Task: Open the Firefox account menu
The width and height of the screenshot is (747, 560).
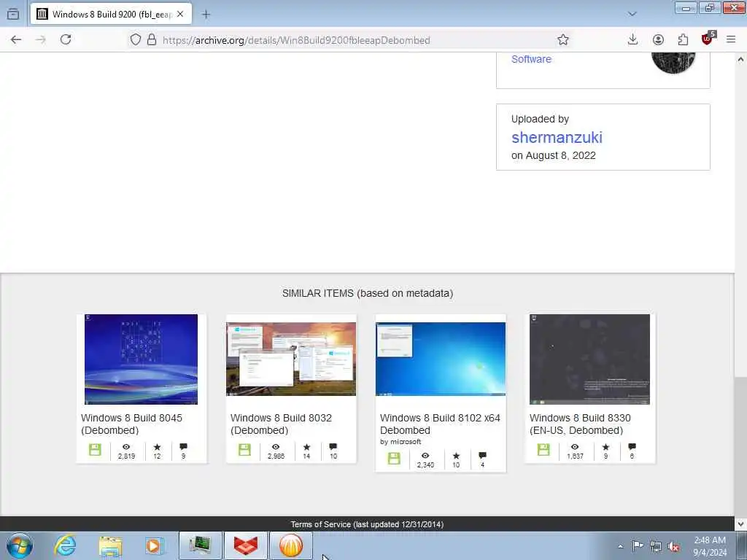Action: [658, 40]
